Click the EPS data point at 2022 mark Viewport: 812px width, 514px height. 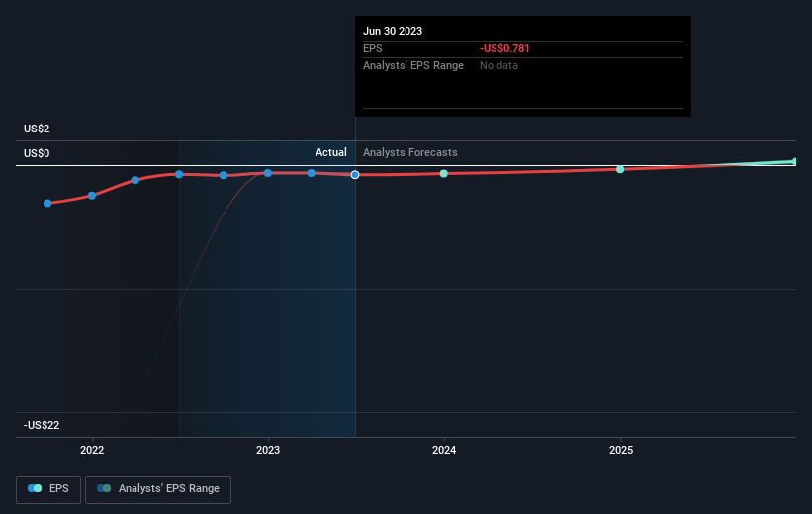[x=92, y=195]
